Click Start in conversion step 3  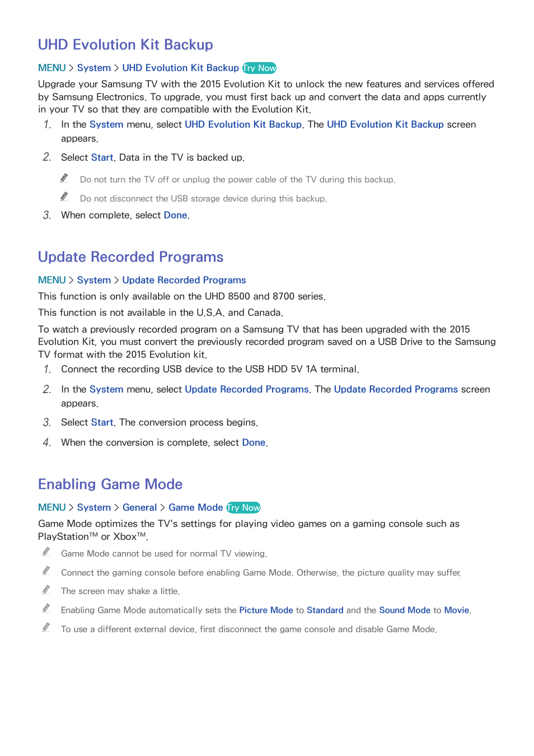pos(102,422)
